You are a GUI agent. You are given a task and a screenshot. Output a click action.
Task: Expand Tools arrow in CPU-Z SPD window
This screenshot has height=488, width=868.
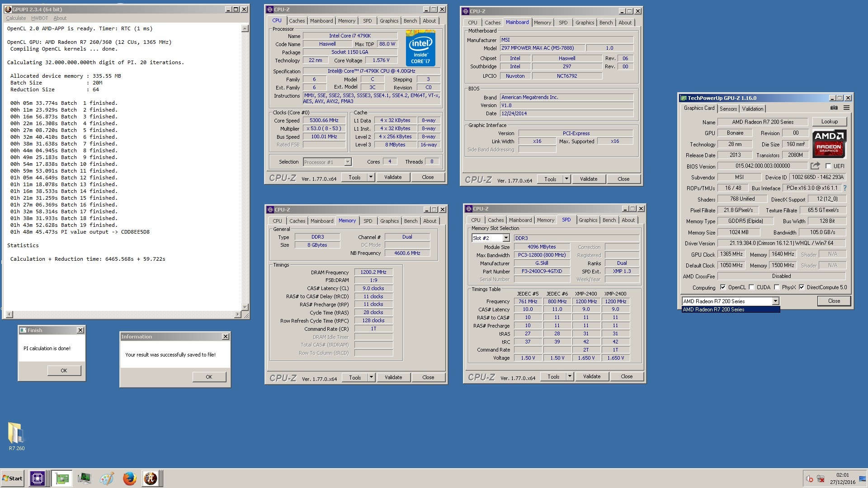click(x=570, y=376)
